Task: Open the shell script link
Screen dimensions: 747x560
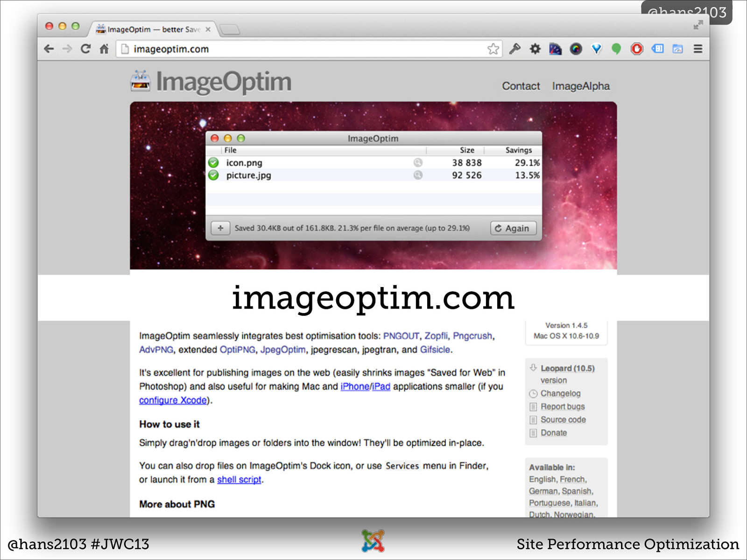Action: coord(239,480)
